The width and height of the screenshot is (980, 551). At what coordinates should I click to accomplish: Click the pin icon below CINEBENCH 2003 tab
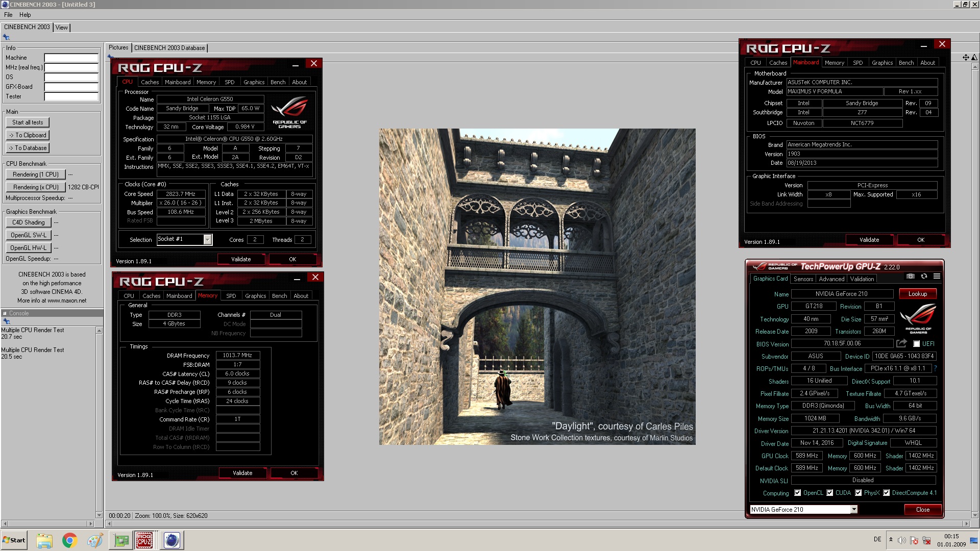[6, 37]
